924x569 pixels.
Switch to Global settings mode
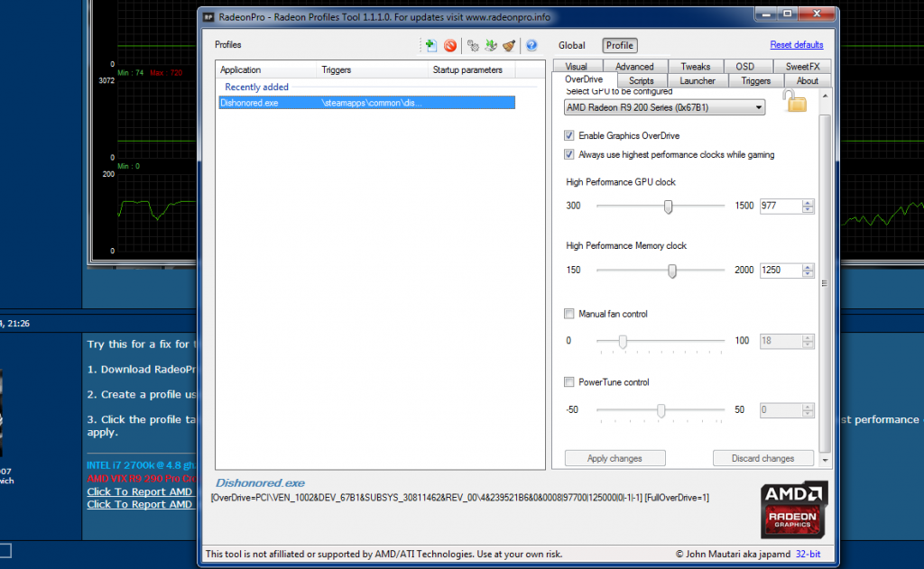click(571, 45)
